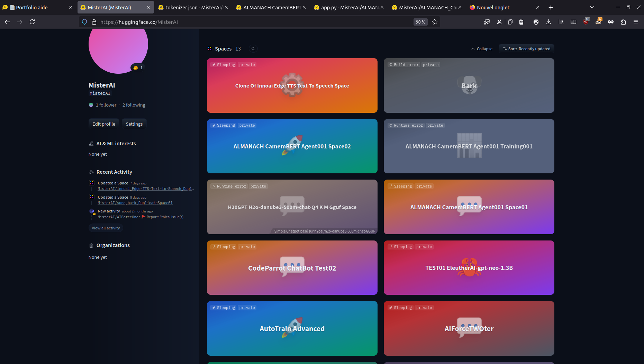Toggle browser sidebar icon
This screenshot has height=364, width=644.
click(573, 22)
